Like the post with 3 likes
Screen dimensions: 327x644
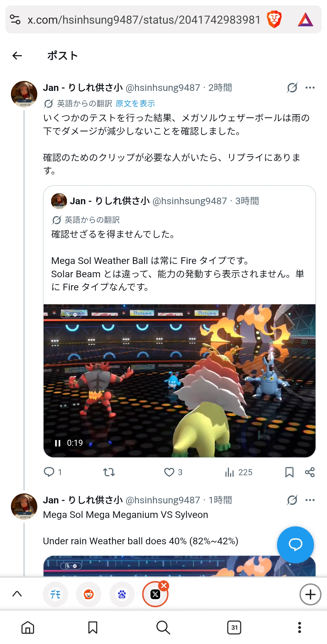pos(169,472)
